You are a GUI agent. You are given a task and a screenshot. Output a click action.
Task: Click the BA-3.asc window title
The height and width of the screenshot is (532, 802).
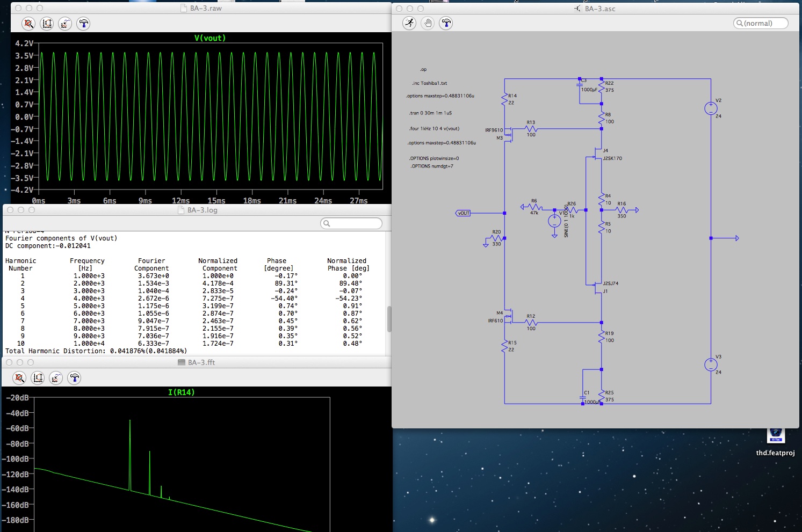click(x=600, y=9)
